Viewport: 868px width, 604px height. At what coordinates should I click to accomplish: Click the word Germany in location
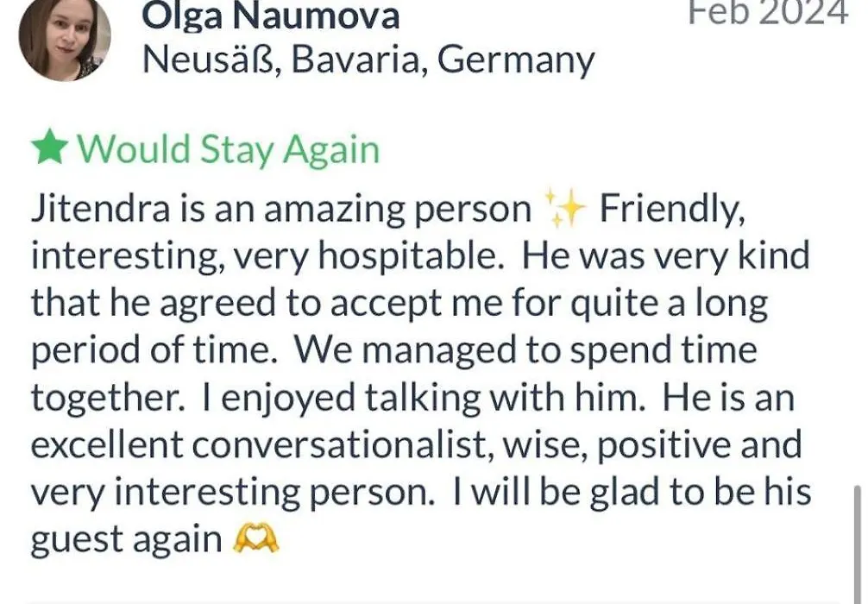tap(516, 61)
